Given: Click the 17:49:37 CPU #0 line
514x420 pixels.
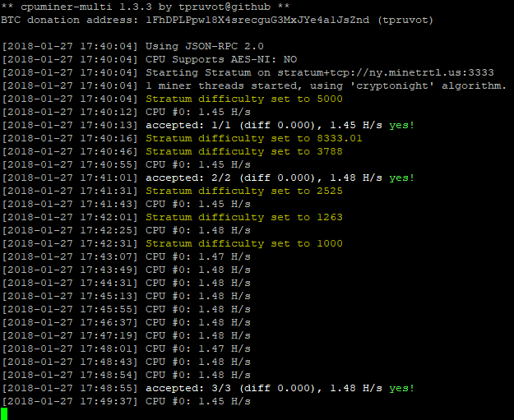Looking at the screenshot, I should pos(126,401).
